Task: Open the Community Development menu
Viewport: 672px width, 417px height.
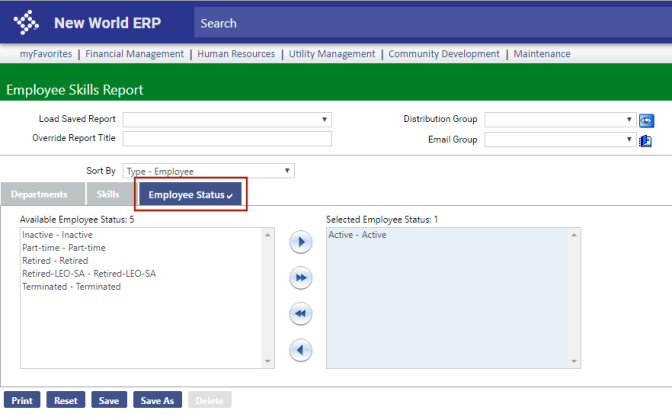Action: (x=444, y=54)
